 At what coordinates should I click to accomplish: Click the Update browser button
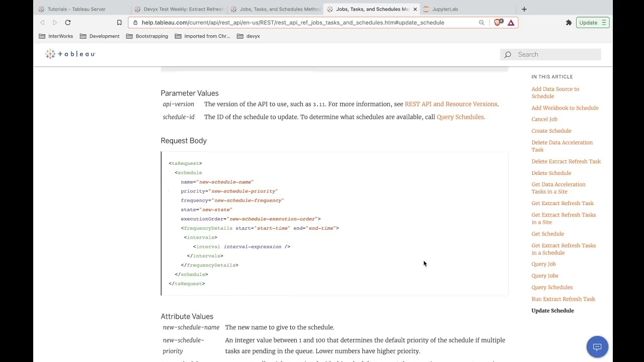pyautogui.click(x=592, y=23)
